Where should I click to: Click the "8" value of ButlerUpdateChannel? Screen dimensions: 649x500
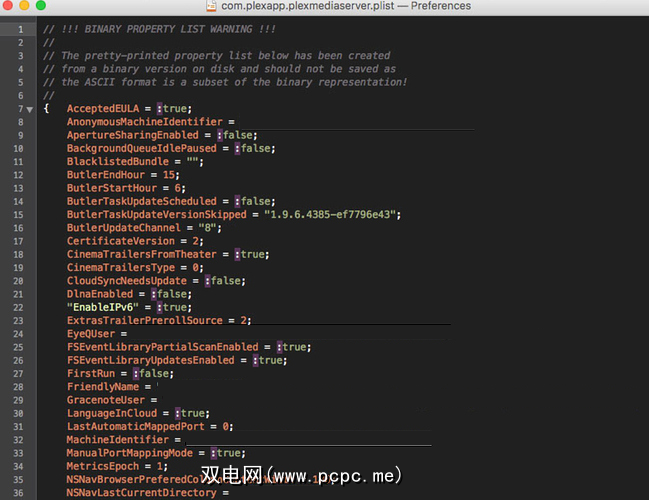[x=207, y=228]
